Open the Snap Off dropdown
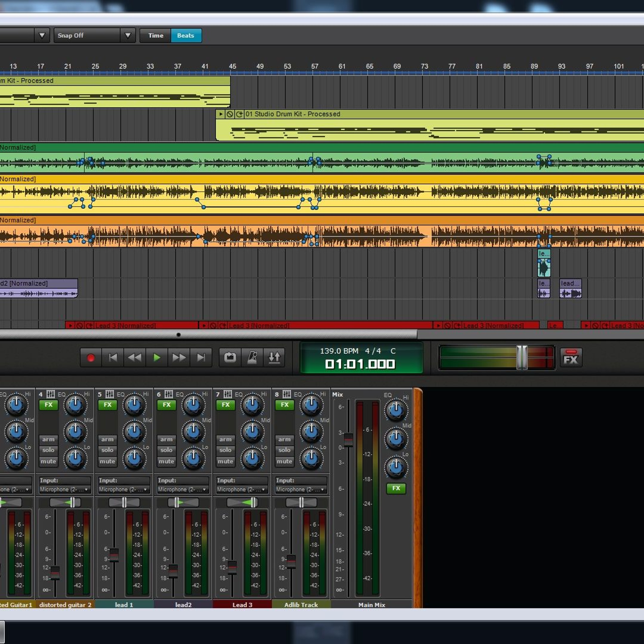Viewport: 644px width, 644px height. pos(128,35)
